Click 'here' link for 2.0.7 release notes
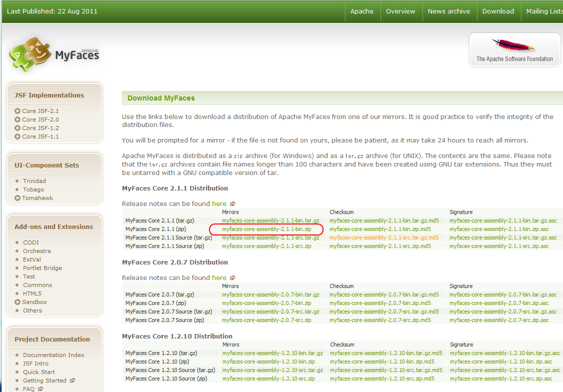Screen dimensions: 563x392 [x=219, y=278]
